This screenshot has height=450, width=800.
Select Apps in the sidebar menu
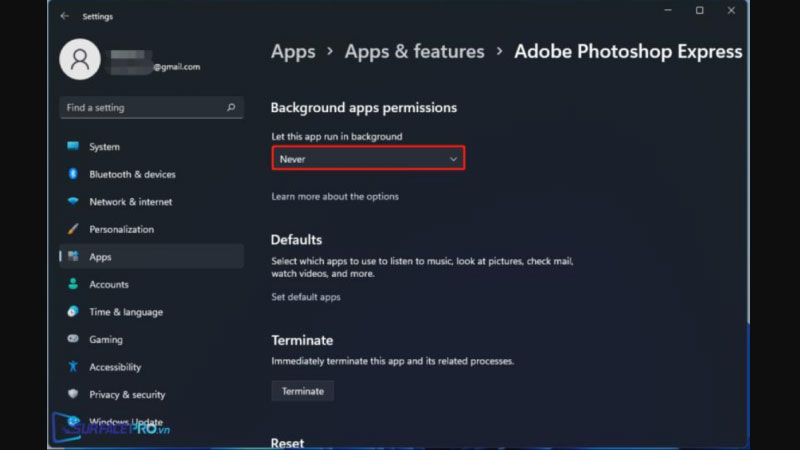click(x=100, y=257)
